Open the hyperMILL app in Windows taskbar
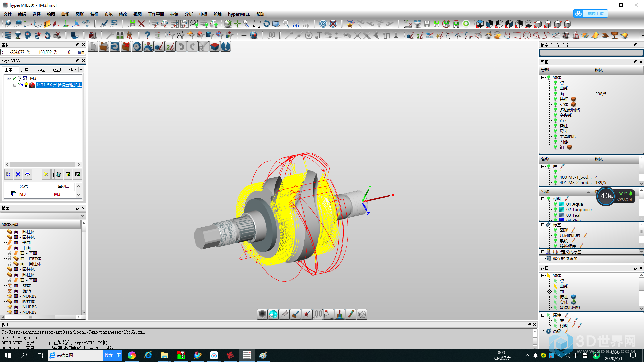The width and height of the screenshot is (644, 362). (x=247, y=355)
